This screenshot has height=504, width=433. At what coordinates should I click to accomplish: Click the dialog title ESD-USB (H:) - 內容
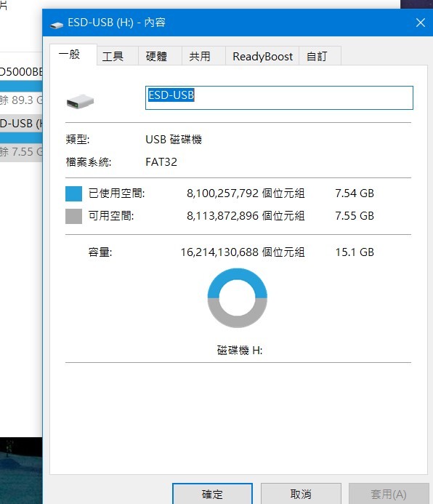(x=116, y=23)
